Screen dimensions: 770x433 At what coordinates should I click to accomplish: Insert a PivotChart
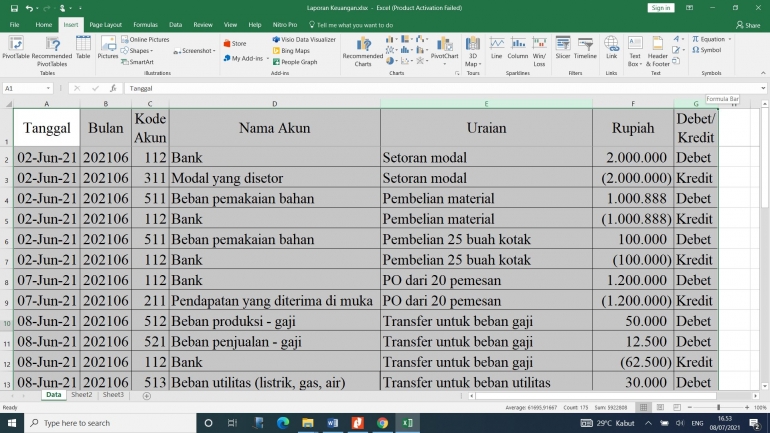(444, 51)
